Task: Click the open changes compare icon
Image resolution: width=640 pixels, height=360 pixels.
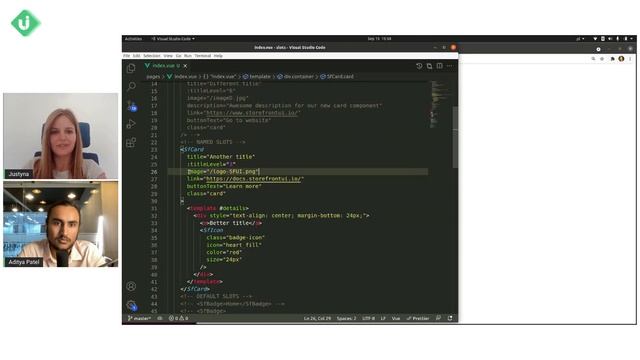Action: pos(429,66)
